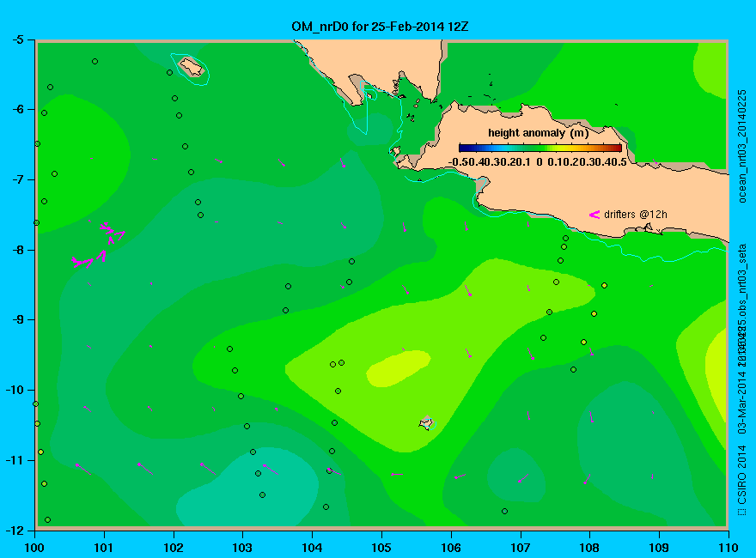Click the latitude tick label '-10'
Screen dimensions: 756x558
[x=14, y=390]
